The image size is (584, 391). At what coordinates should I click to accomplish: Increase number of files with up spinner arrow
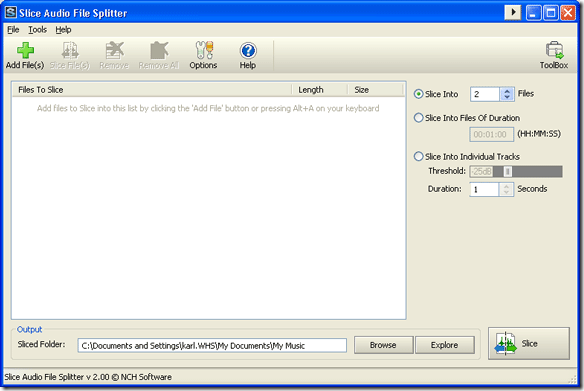(507, 91)
